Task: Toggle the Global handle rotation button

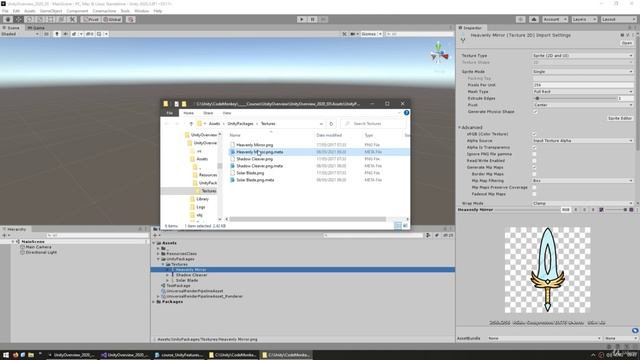Action: (112, 19)
